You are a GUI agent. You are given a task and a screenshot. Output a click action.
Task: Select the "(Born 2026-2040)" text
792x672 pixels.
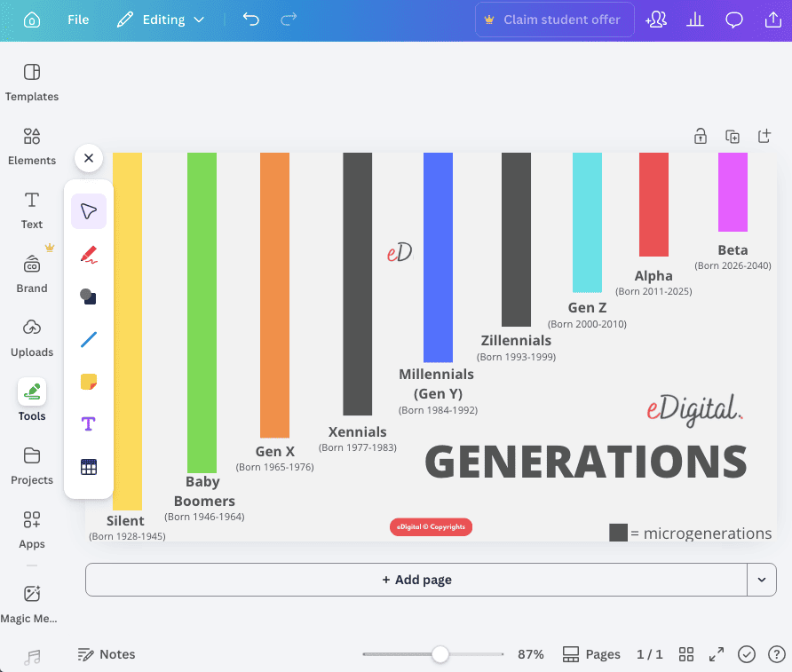(733, 265)
